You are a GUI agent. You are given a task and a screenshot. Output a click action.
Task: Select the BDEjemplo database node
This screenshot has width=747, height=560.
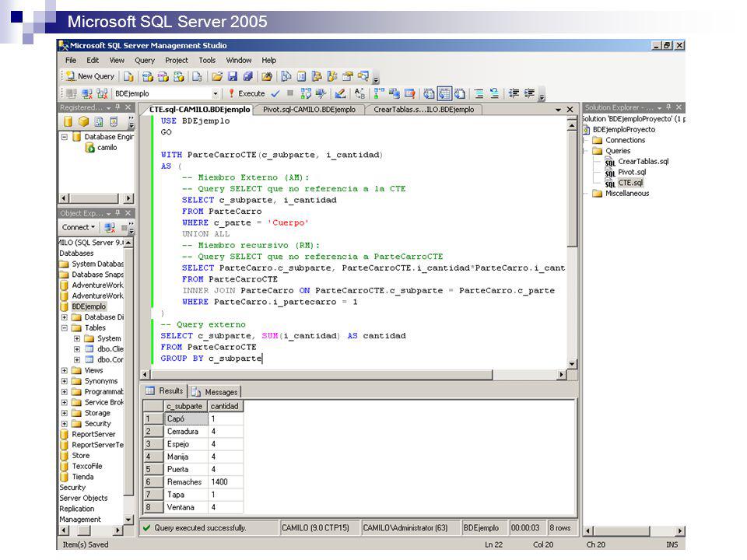[89, 306]
